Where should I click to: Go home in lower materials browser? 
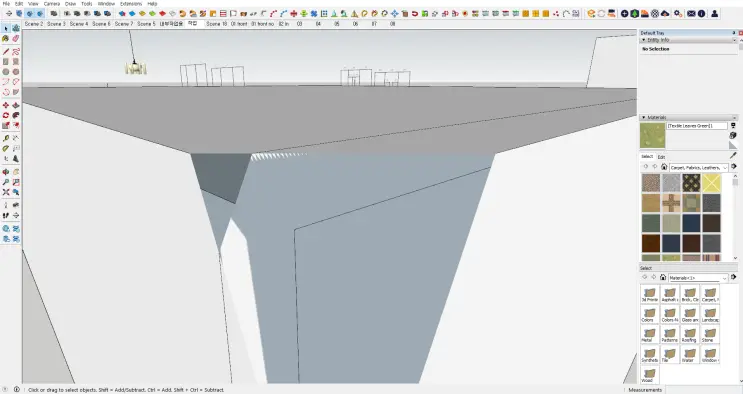(x=663, y=277)
